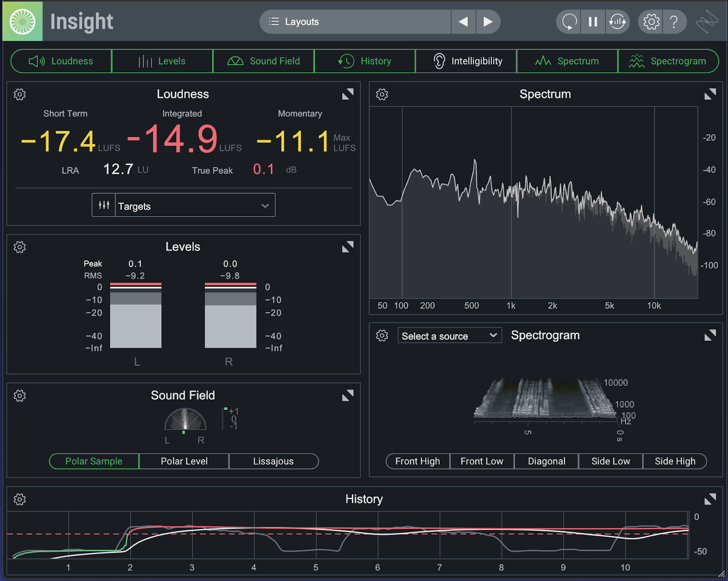728x581 pixels.
Task: Click the window resize grip corner
Action: pos(722,574)
